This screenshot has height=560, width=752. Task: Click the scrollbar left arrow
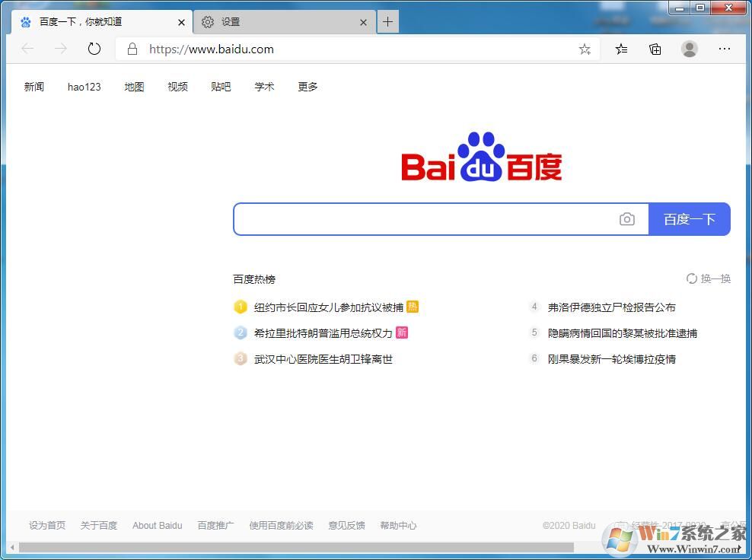pos(12,547)
